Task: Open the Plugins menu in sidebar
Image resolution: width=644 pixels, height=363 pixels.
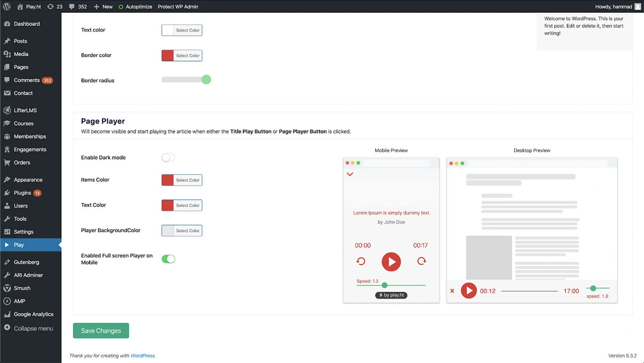Action: (23, 193)
